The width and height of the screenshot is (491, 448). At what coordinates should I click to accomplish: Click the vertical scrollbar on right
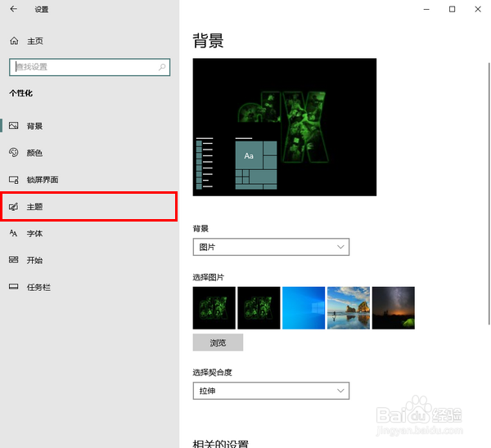tap(489, 194)
